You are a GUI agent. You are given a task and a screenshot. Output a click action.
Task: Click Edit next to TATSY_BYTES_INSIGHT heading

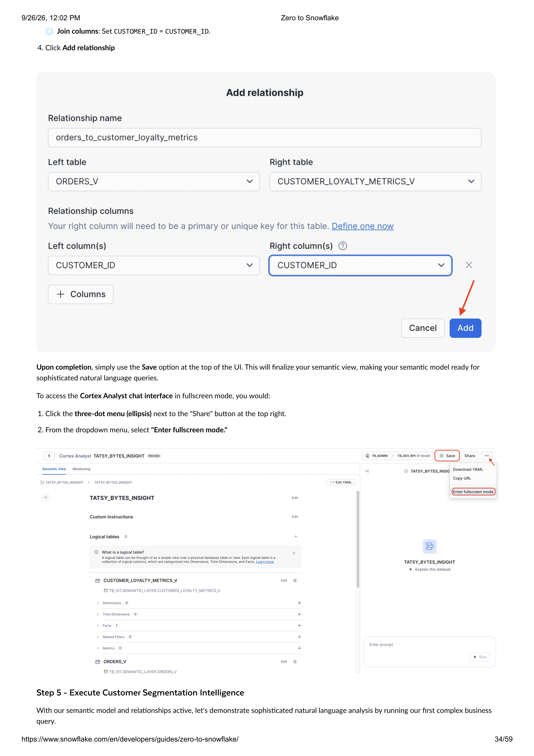point(295,498)
